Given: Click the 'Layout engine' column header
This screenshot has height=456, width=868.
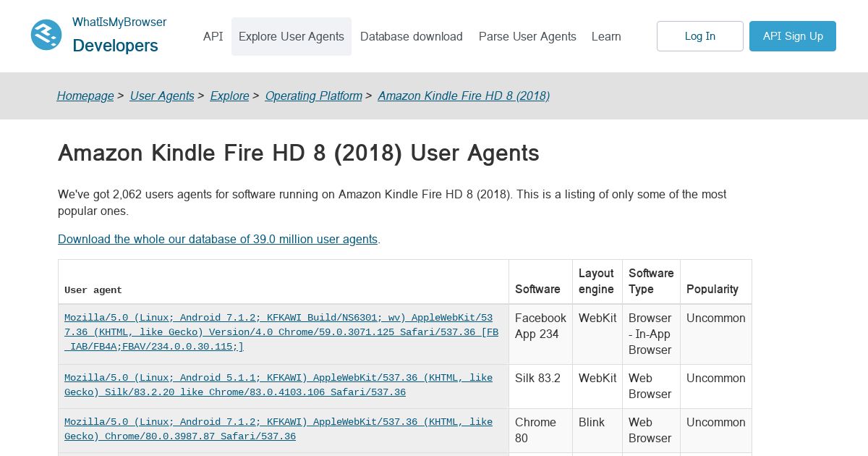Looking at the screenshot, I should click(x=597, y=282).
